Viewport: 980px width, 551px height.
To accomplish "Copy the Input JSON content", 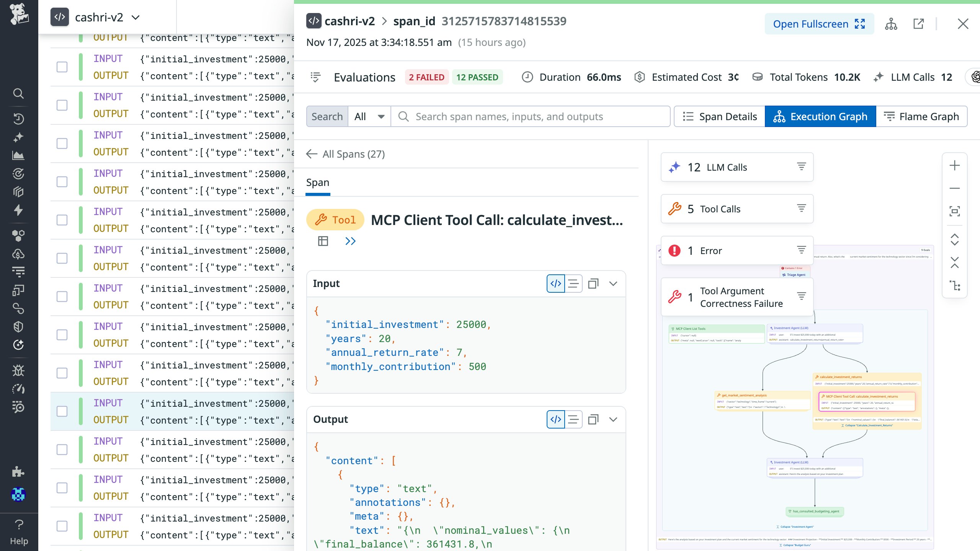I will [593, 284].
